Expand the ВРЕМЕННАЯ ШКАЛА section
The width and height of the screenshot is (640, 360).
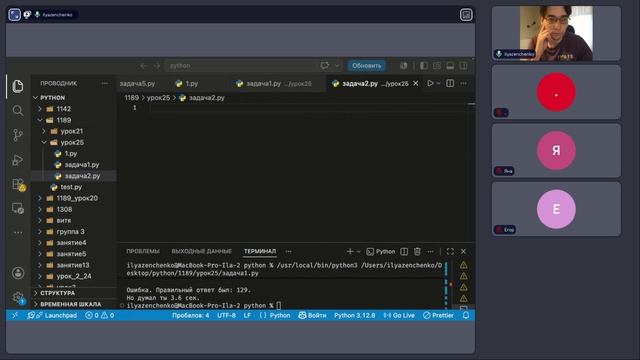pyautogui.click(x=70, y=304)
